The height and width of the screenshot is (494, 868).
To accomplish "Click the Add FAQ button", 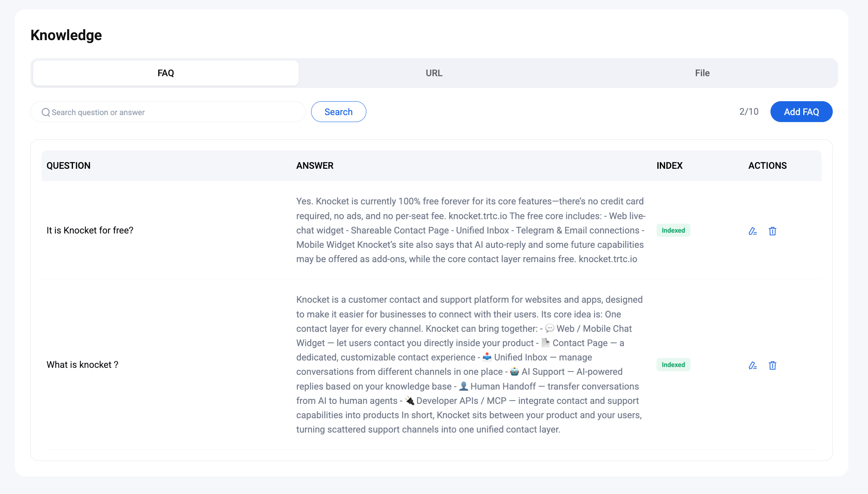I will [801, 112].
